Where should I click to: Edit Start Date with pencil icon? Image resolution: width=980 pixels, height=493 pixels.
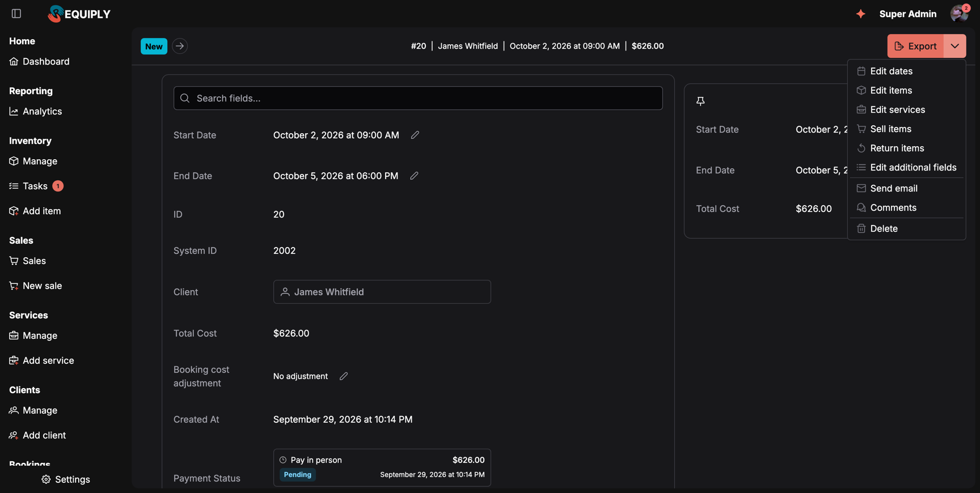[415, 135]
